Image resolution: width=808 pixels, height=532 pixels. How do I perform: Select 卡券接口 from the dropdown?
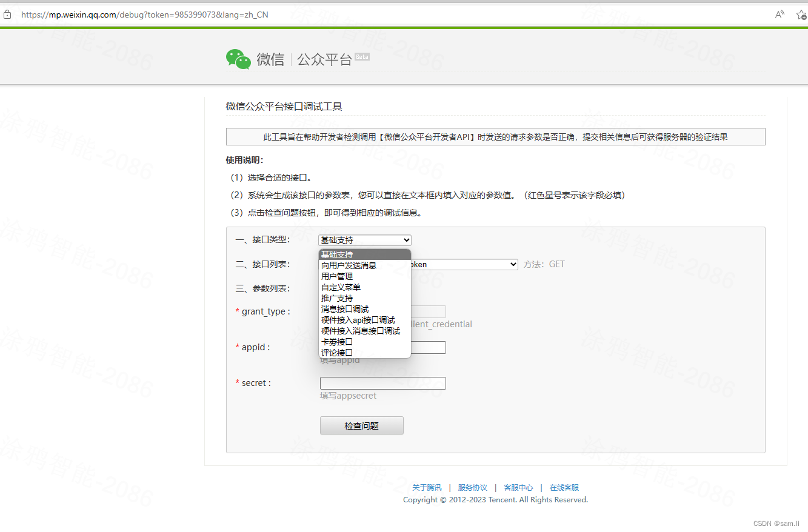click(x=365, y=342)
